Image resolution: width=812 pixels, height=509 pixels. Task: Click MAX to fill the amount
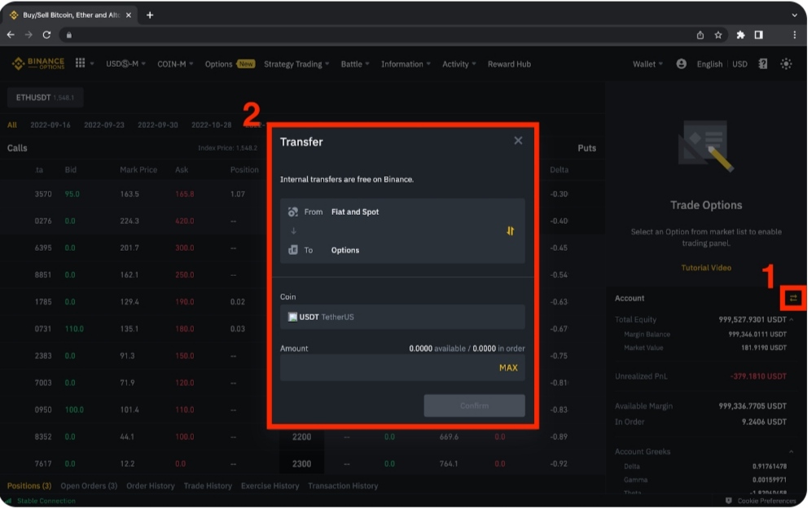[x=508, y=368]
